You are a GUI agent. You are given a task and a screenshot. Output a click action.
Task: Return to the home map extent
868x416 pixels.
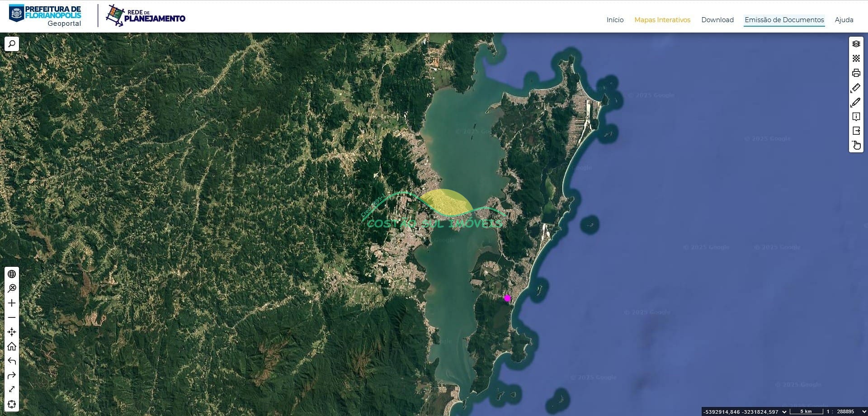[x=12, y=346]
